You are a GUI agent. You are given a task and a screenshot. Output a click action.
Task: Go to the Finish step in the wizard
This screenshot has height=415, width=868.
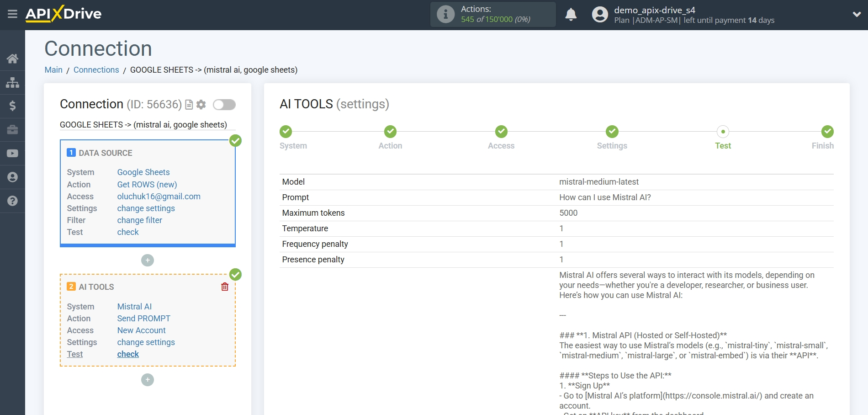[x=827, y=132]
